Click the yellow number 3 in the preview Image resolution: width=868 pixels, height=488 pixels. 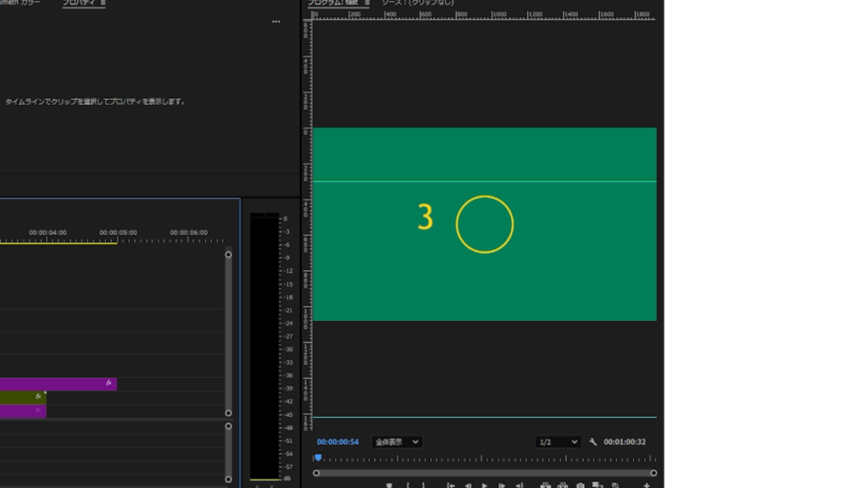coord(426,217)
